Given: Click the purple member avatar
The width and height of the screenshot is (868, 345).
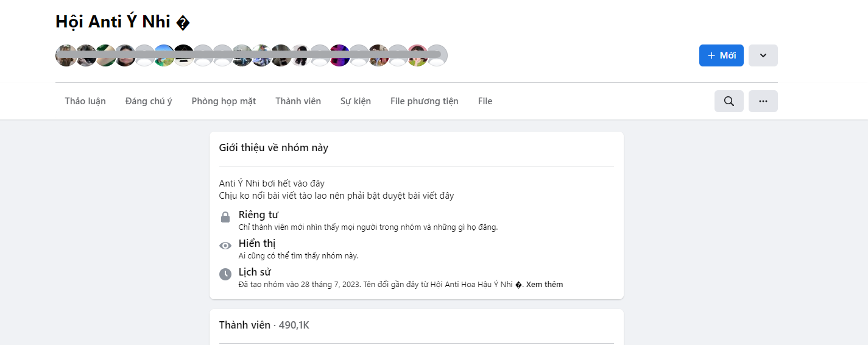Looking at the screenshot, I should [339, 55].
